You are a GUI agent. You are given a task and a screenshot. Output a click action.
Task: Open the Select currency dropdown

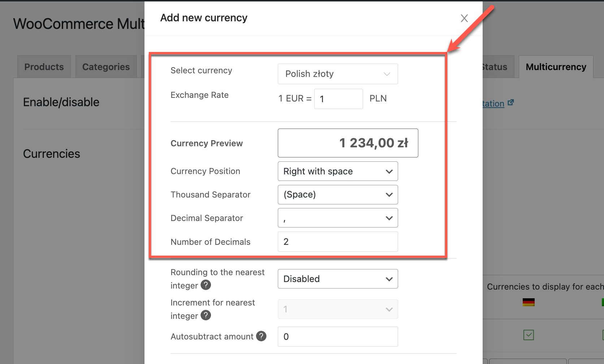(338, 74)
